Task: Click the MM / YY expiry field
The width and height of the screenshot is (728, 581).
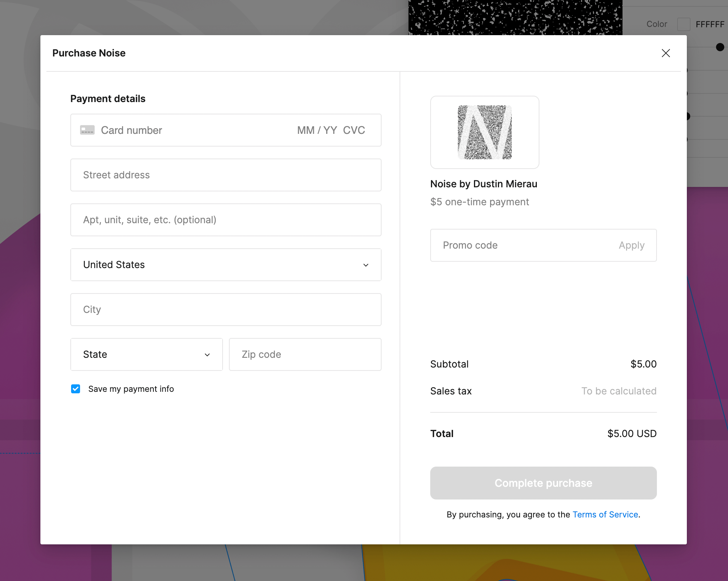Action: [x=317, y=130]
